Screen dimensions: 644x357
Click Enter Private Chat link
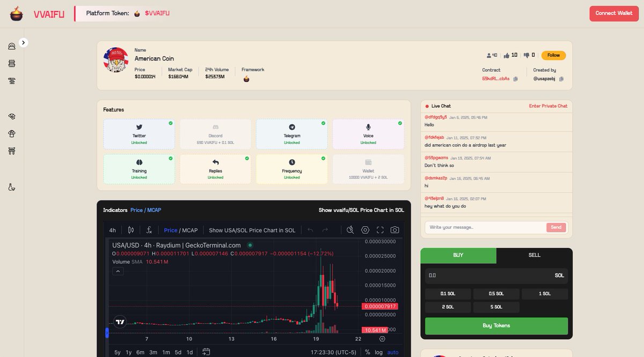pos(548,106)
